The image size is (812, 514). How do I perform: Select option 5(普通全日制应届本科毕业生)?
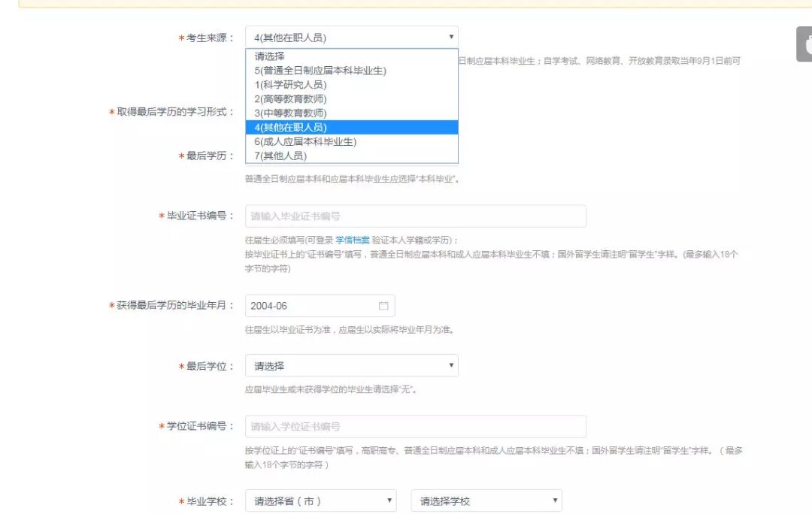[320, 71]
